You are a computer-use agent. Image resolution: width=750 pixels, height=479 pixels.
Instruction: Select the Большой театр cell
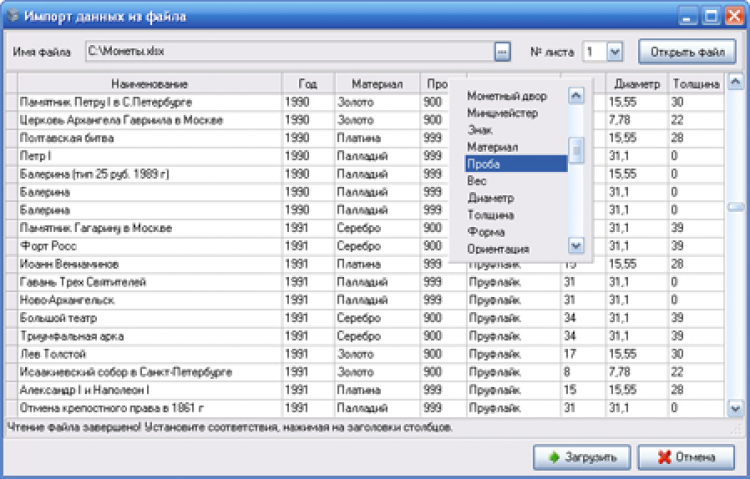pyautogui.click(x=150, y=318)
